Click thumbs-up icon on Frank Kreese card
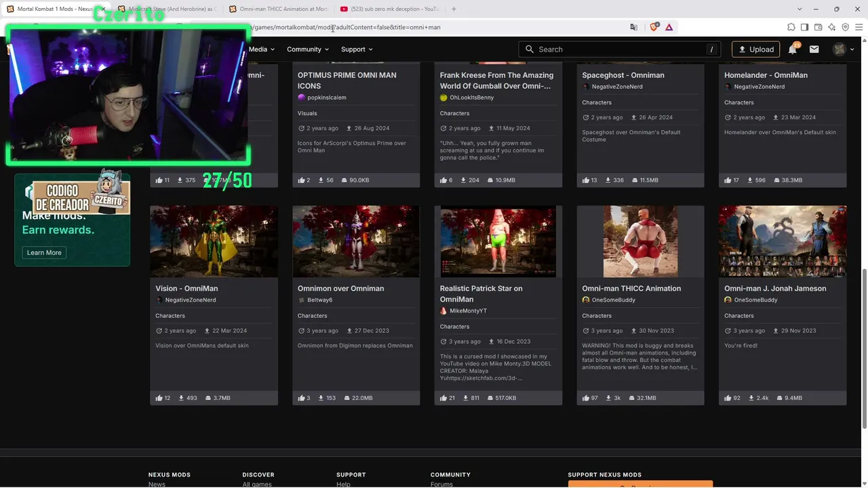Viewport: 868px width, 488px height. (x=443, y=180)
